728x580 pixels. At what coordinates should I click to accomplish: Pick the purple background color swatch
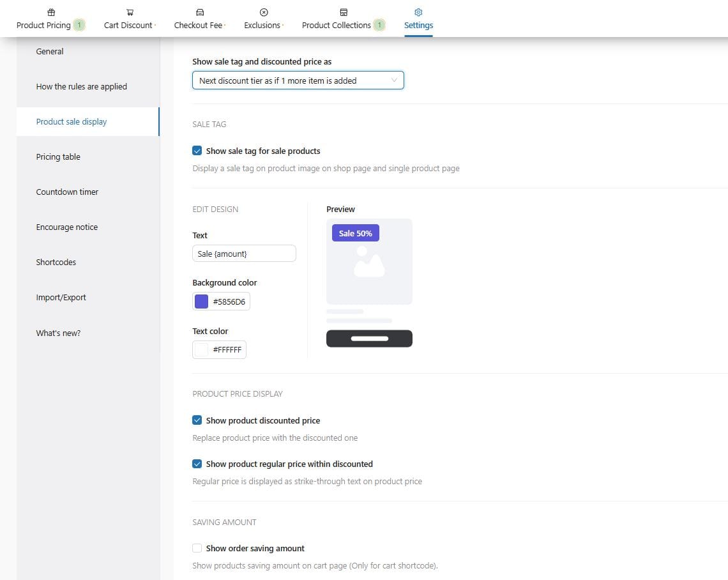(202, 301)
